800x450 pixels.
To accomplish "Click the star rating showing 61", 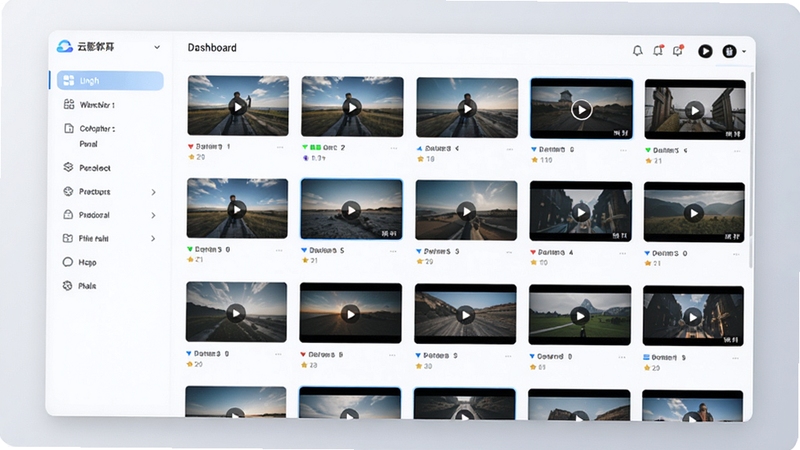I will click(x=538, y=367).
